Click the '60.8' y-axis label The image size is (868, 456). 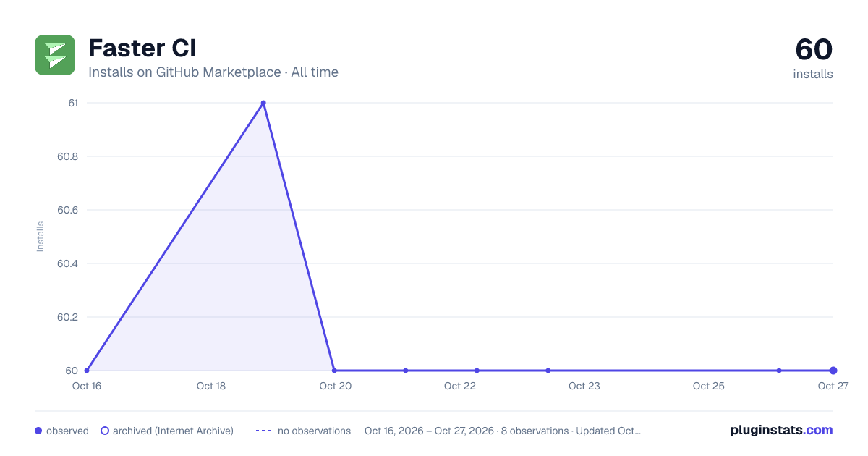point(67,156)
